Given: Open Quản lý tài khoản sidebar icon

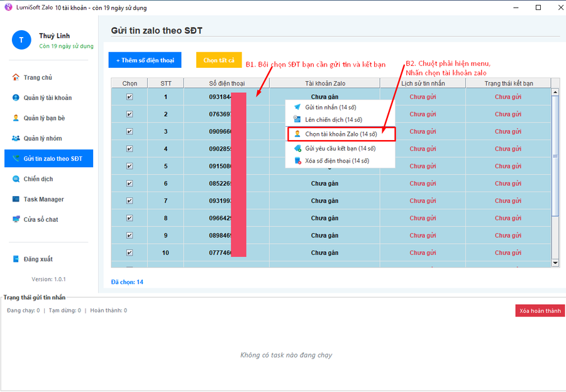Looking at the screenshot, I should [x=16, y=98].
